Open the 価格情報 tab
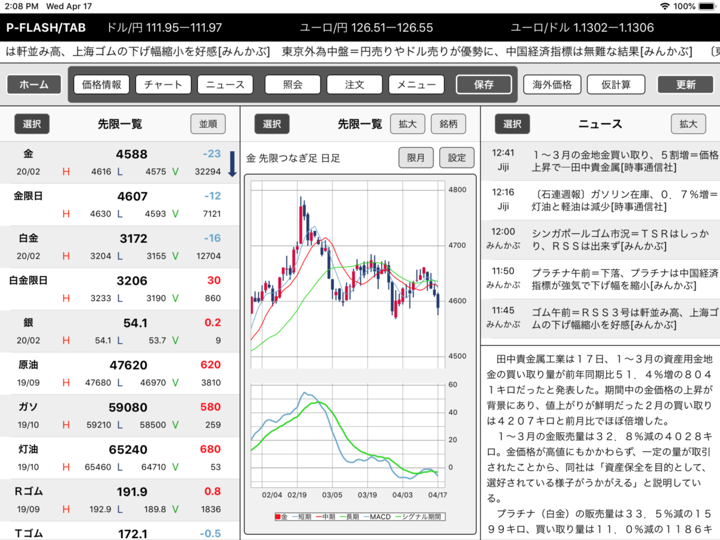 pyautogui.click(x=100, y=85)
